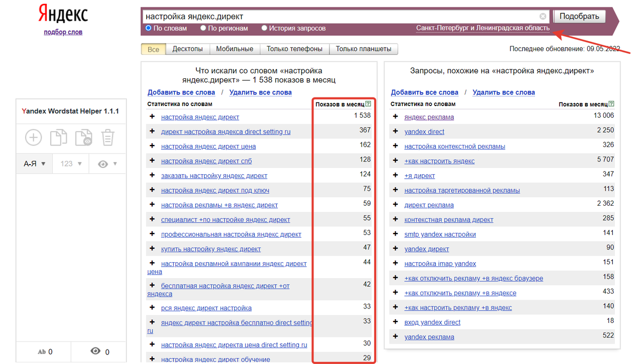The height and width of the screenshot is (364, 640).
Task: Open region selector 'Санкт-Петербург и Ленинградская область'
Action: click(483, 28)
